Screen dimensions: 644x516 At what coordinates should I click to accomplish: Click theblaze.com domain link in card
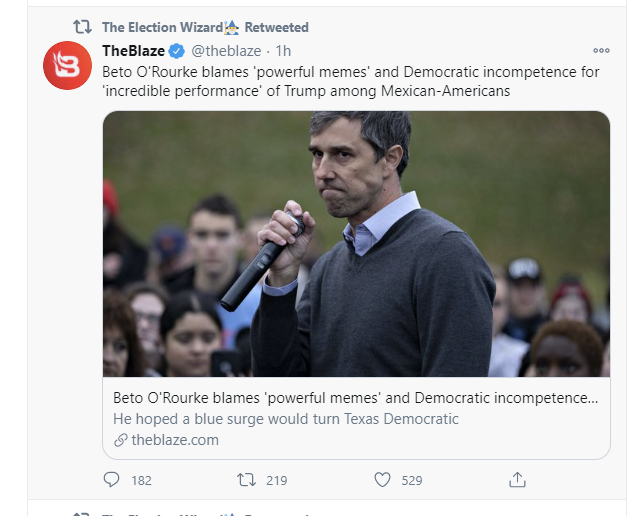pyautogui.click(x=175, y=440)
